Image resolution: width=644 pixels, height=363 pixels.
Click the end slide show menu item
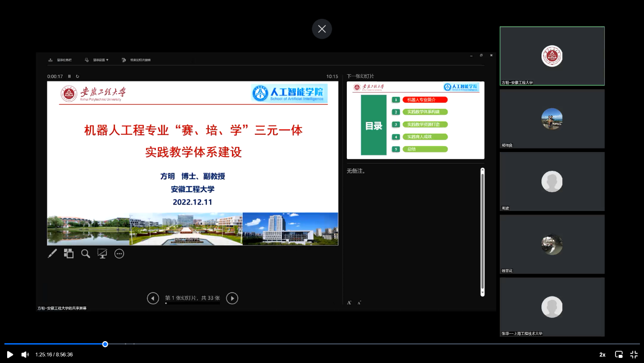click(x=137, y=60)
